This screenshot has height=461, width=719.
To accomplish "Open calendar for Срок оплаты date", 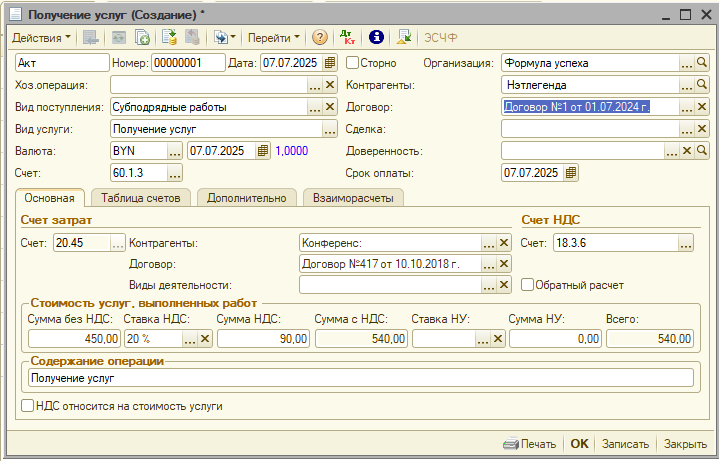I will [571, 172].
